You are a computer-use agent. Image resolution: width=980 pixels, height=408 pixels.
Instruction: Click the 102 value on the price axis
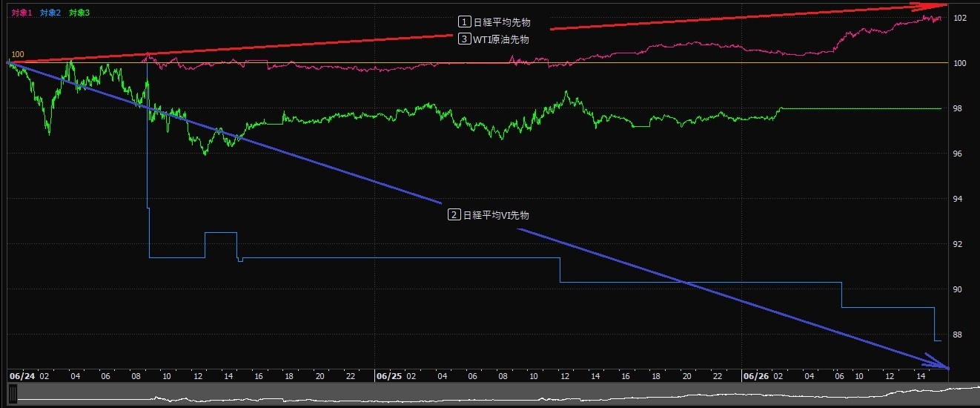coord(959,18)
